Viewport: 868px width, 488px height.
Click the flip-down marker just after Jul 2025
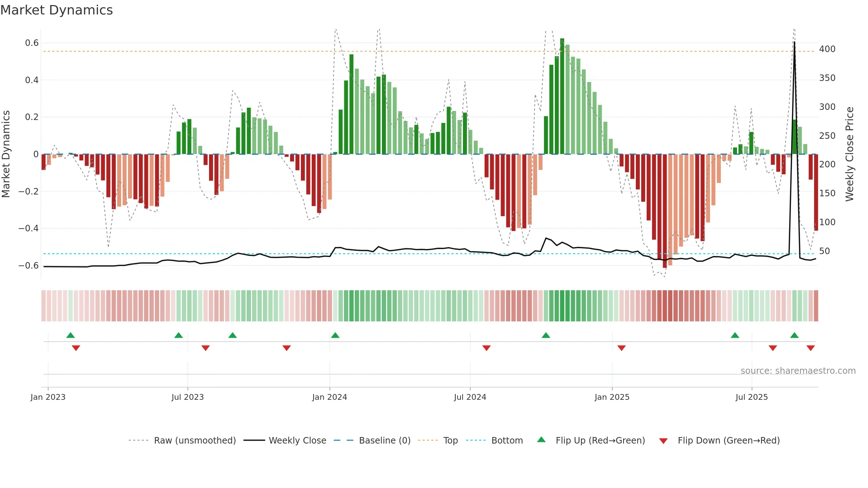(773, 348)
